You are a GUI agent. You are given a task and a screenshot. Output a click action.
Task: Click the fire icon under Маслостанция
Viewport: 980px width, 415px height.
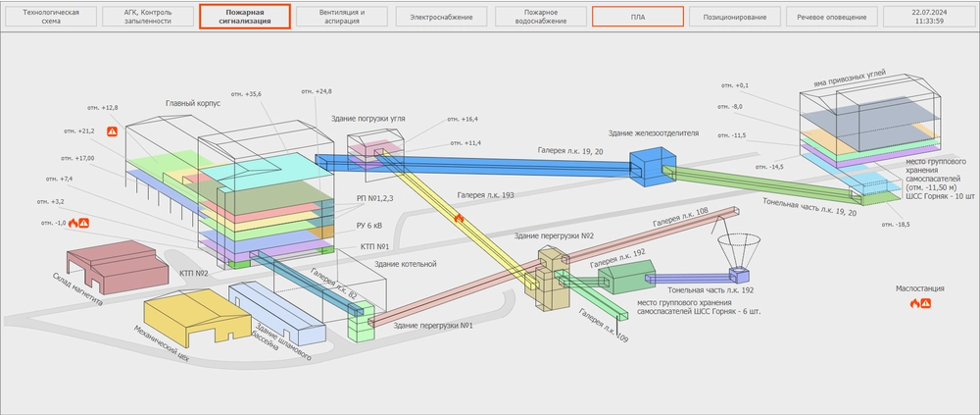tap(914, 304)
